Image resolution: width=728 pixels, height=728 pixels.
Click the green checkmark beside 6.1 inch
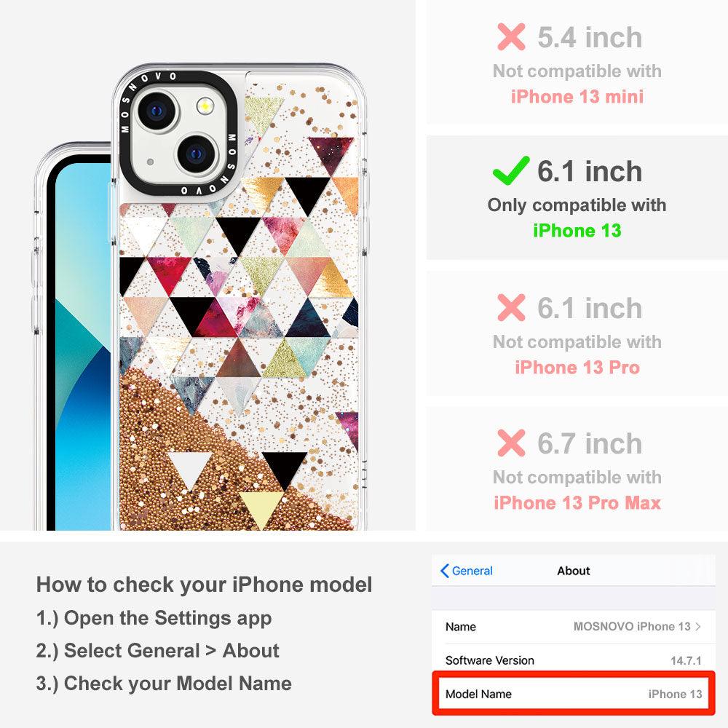(511, 170)
